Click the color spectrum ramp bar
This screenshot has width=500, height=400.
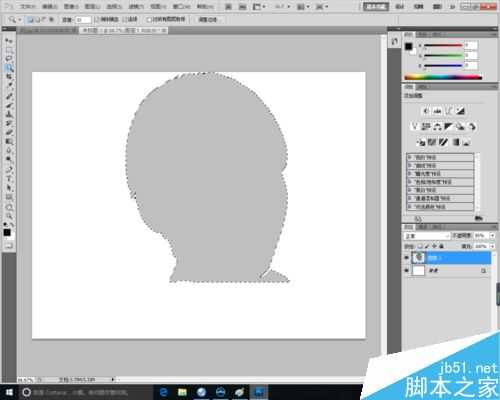tap(443, 78)
